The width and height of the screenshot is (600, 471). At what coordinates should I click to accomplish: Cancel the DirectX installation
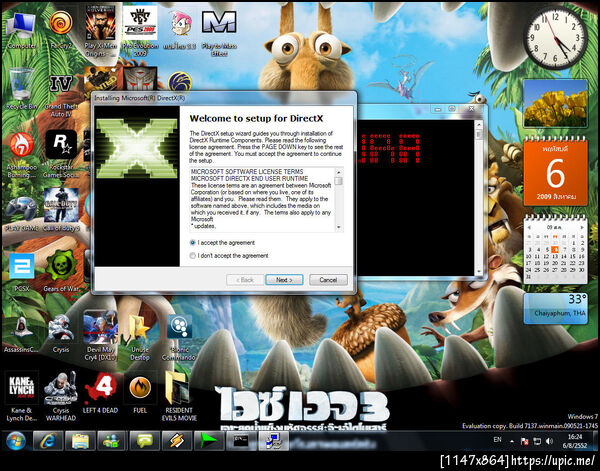point(328,280)
